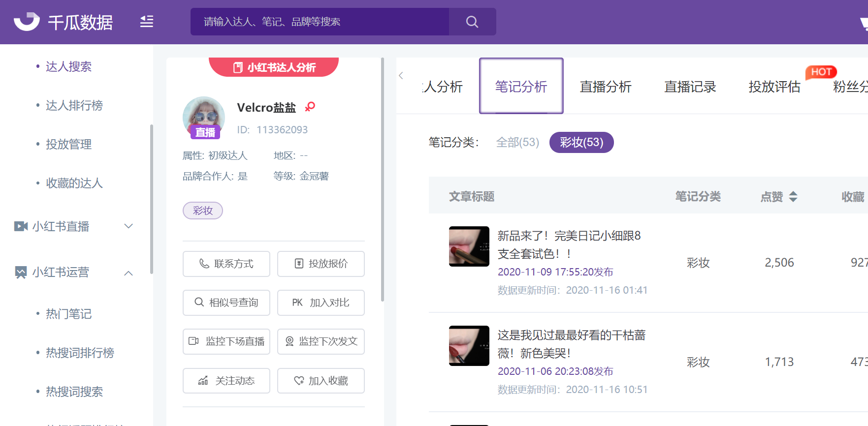Open 达人排行榜 in the sidebar

[74, 105]
